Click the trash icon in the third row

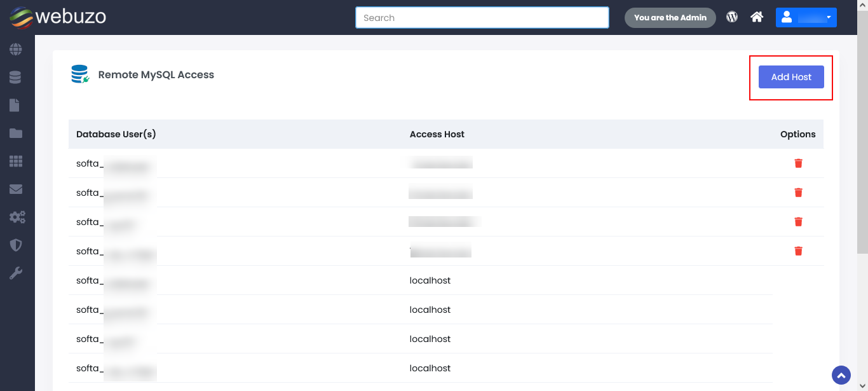(x=798, y=222)
